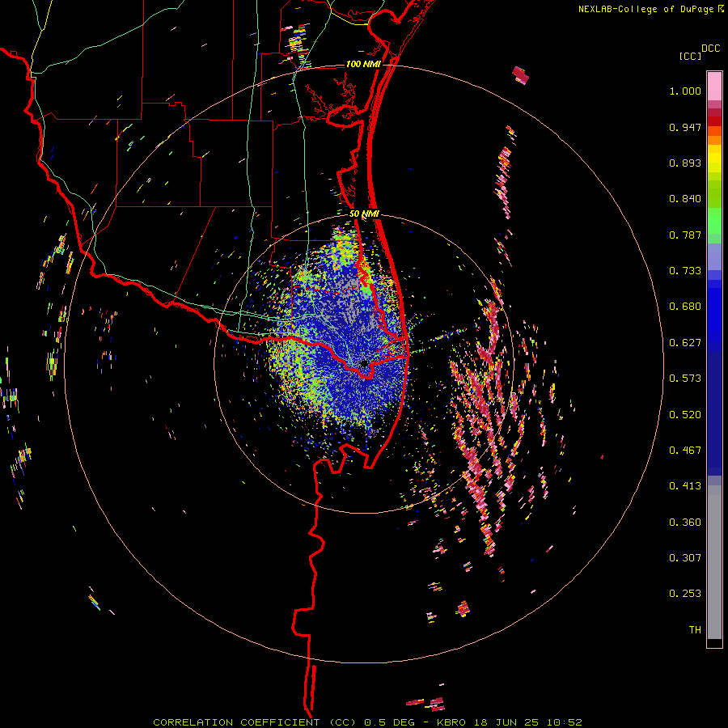Click the 0.253 value on the color scale
728x728 pixels.
coord(685,594)
